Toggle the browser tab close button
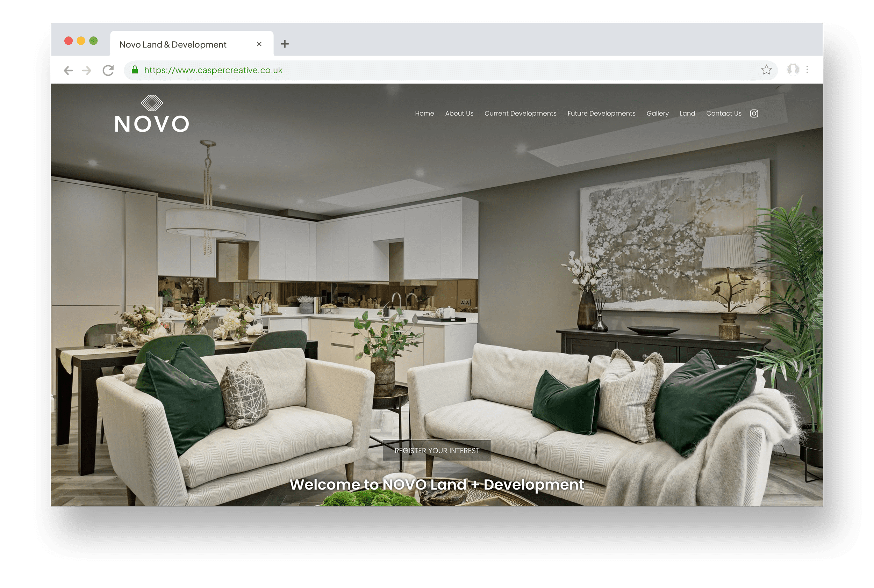Image resolution: width=874 pixels, height=588 pixels. pyautogui.click(x=259, y=43)
